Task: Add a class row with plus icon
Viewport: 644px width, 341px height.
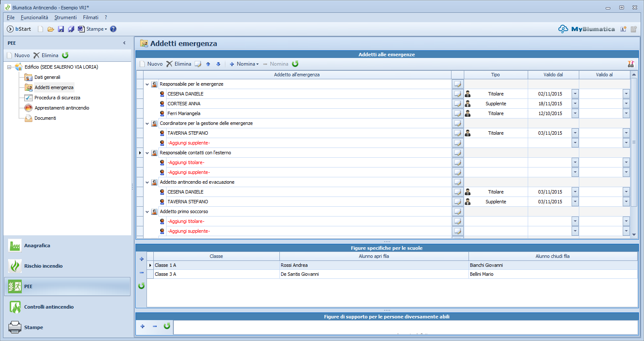Action: [142, 259]
